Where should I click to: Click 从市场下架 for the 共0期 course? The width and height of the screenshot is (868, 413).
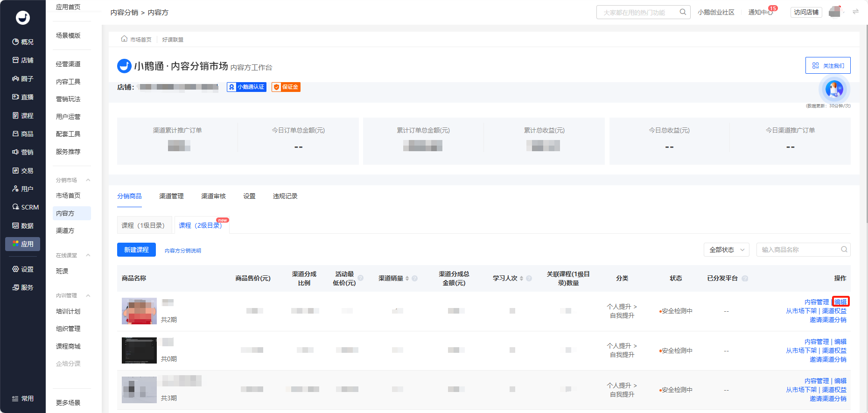801,350
